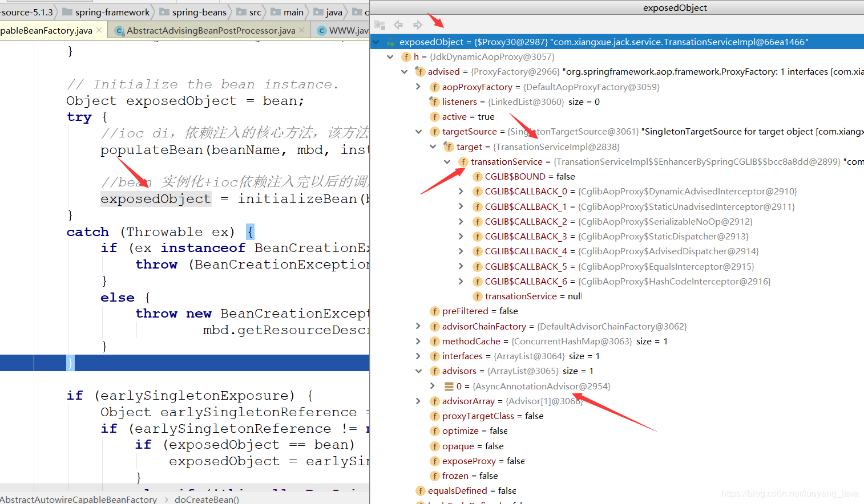Click the field icon next to aopProxyFactory

click(434, 87)
